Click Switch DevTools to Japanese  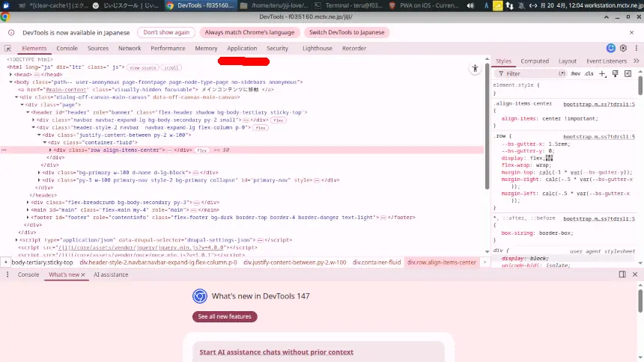(x=347, y=32)
